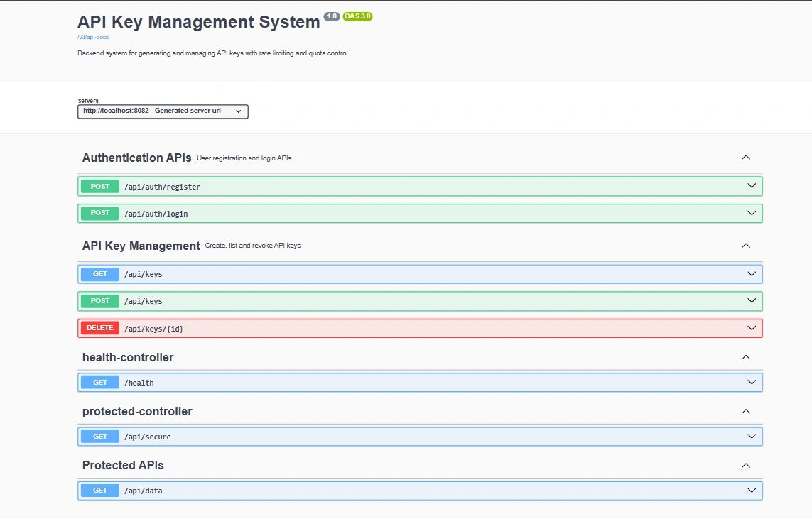Expand the /health row arrow

[x=752, y=383]
